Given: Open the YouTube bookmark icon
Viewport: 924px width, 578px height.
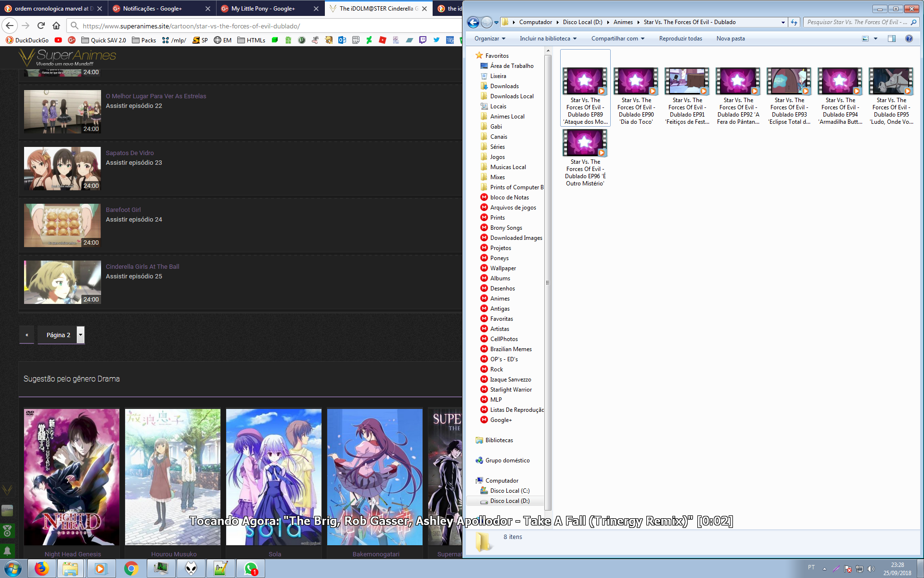Looking at the screenshot, I should (58, 40).
